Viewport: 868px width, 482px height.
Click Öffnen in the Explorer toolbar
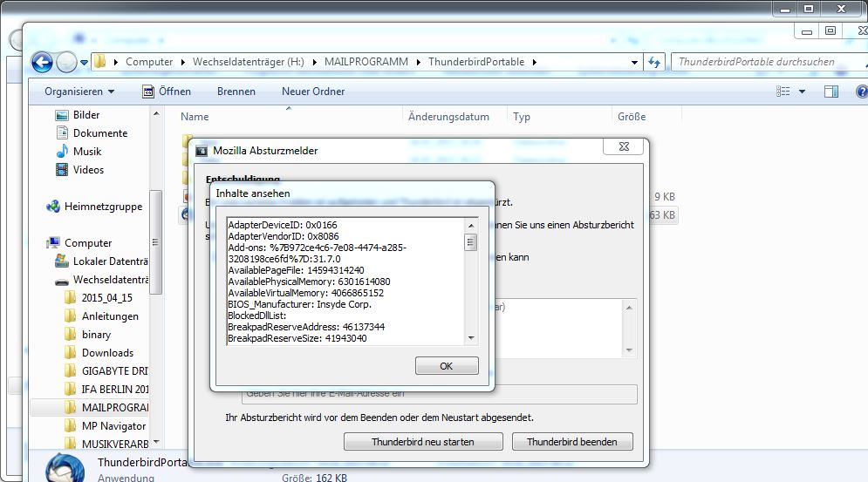click(167, 92)
